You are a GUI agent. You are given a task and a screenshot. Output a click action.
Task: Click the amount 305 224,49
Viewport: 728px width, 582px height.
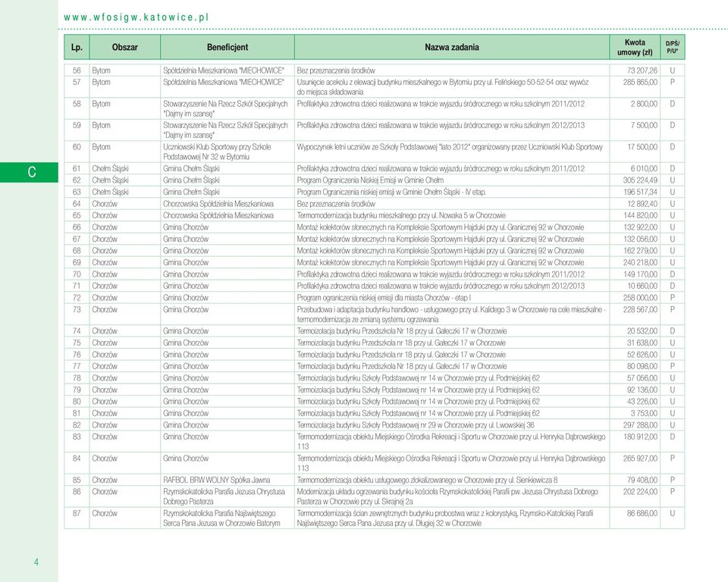[640, 180]
